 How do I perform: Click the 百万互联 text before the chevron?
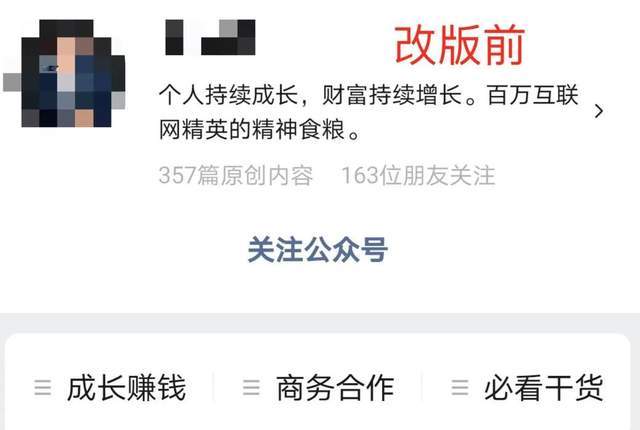click(533, 95)
